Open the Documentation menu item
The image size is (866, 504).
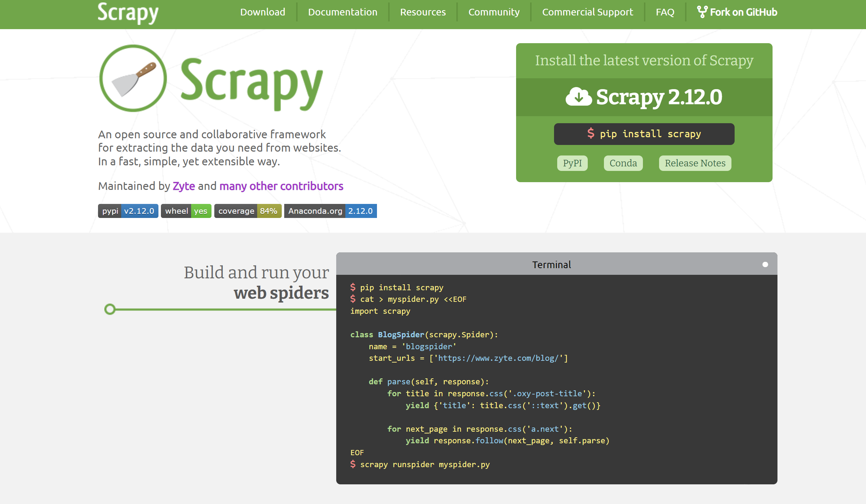pos(342,12)
